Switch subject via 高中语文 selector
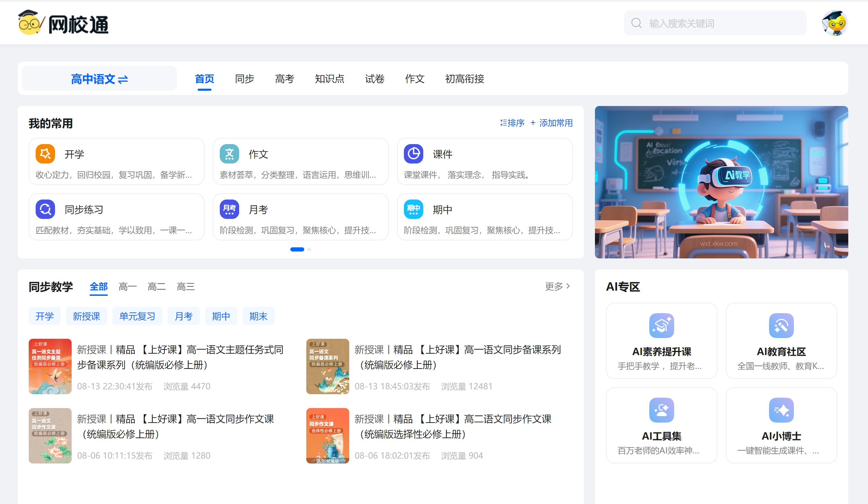The height and width of the screenshot is (504, 868). [x=99, y=79]
